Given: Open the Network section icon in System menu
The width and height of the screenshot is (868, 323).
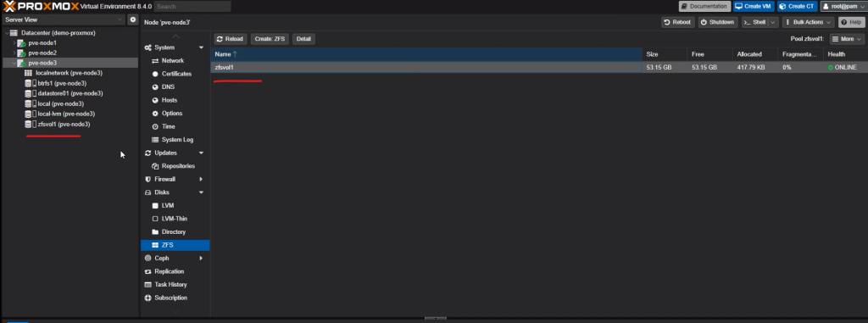Looking at the screenshot, I should pyautogui.click(x=156, y=60).
